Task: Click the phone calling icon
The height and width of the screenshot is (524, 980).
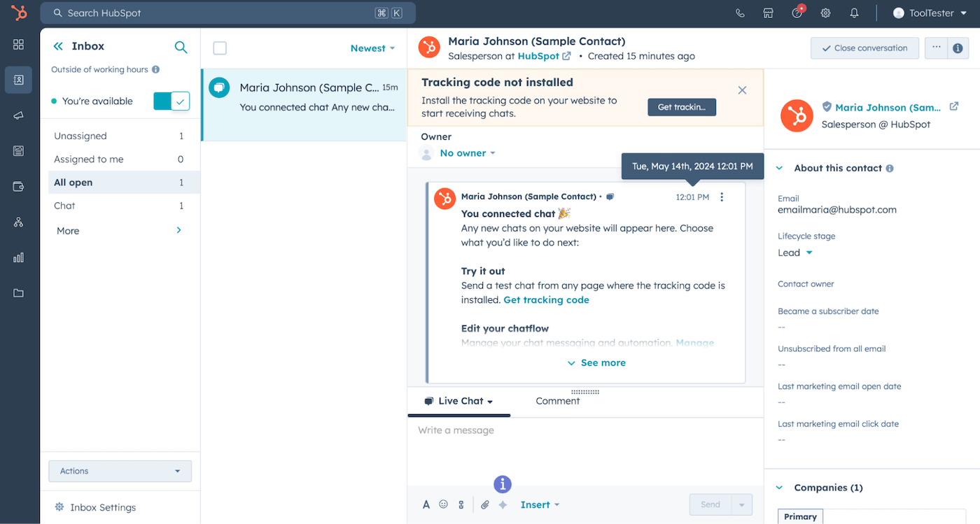Action: [x=740, y=13]
